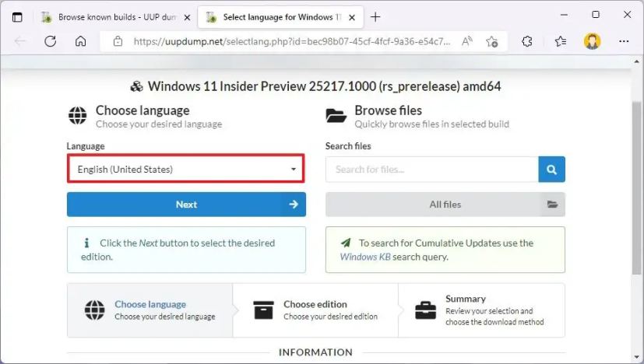Click the scrollbar down arrow
Screen dimensions: 644x364
pos(637,357)
